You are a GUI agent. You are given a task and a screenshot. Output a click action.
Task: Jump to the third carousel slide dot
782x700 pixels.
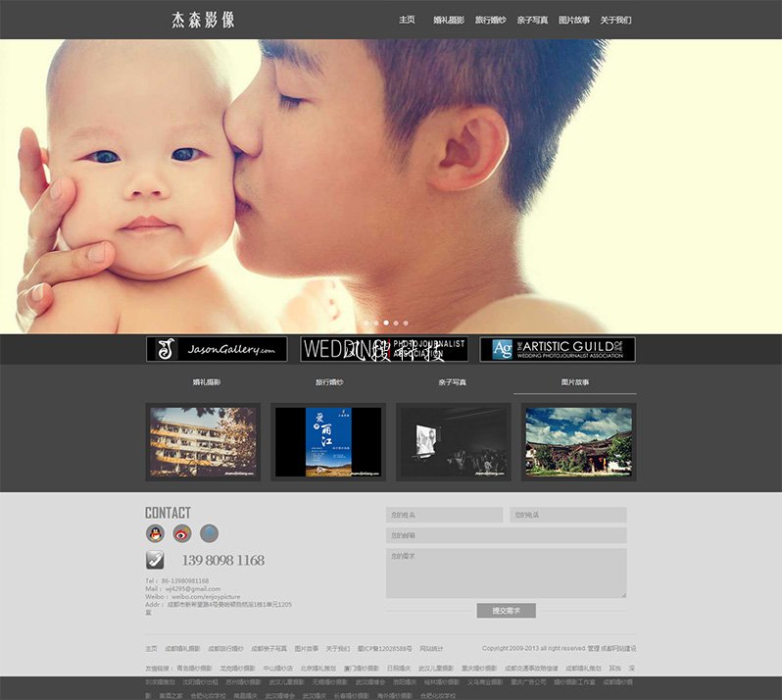(x=386, y=323)
